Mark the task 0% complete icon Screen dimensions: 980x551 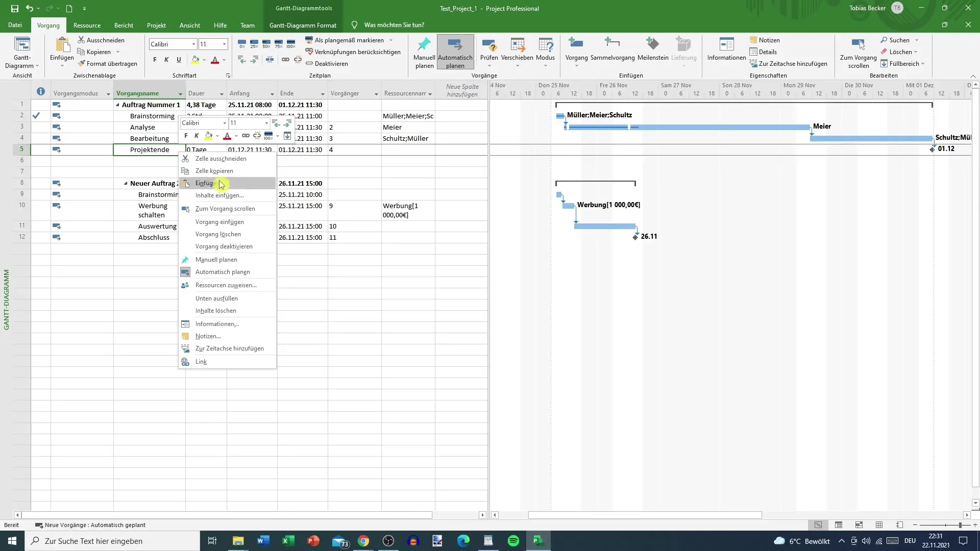click(242, 44)
